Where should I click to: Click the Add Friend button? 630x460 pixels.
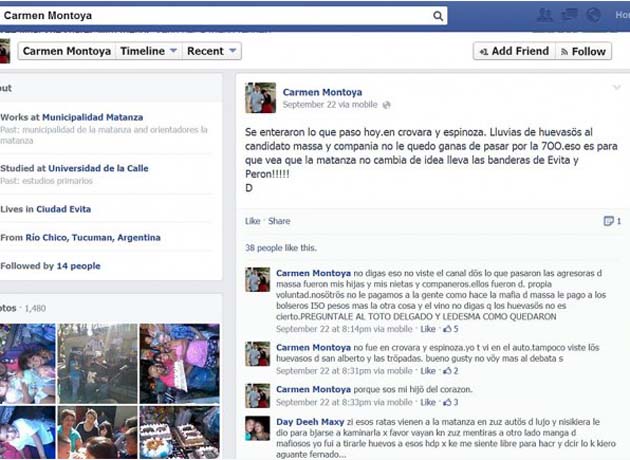pyautogui.click(x=513, y=51)
